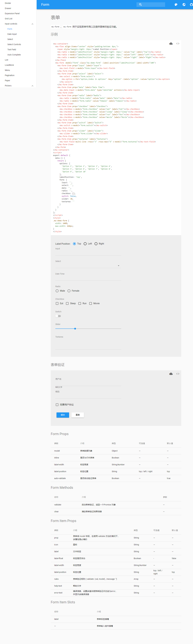This screenshot has width=193, height=644.
Task: Click the validate row in Form Methods
Action: 116,505
